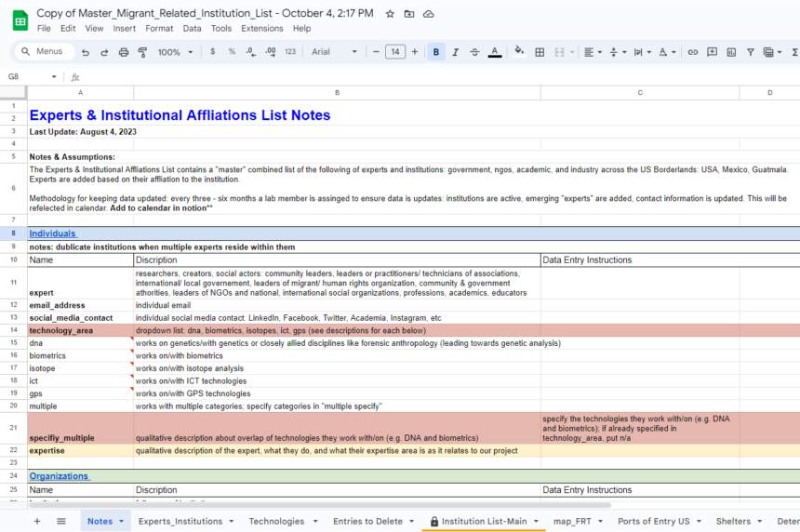Click the formula bar
The image size is (800, 532).
(x=439, y=77)
